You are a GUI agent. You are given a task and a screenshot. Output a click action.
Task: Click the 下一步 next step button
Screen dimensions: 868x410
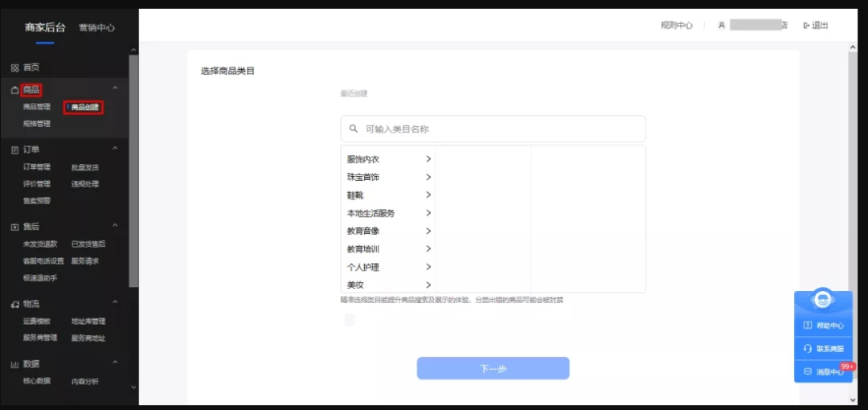click(493, 368)
